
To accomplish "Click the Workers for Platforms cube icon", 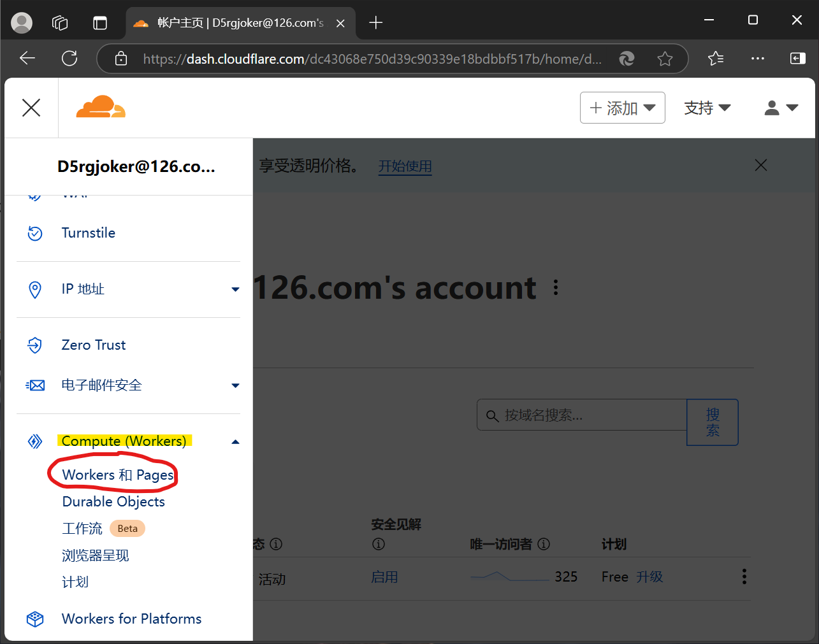I will [35, 619].
